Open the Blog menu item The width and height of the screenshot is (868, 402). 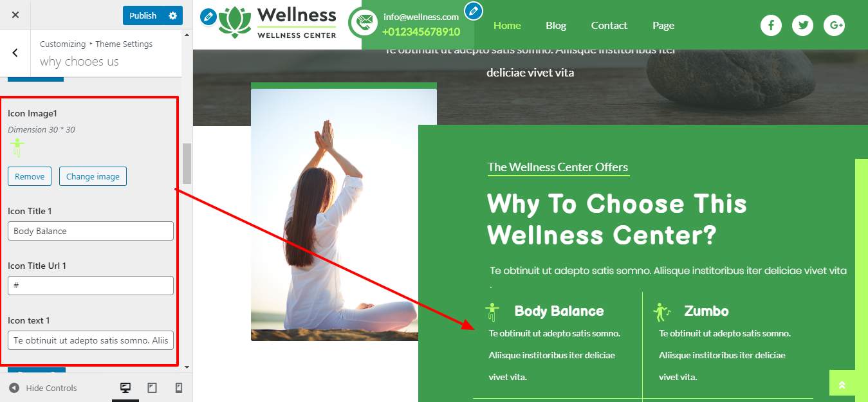tap(556, 25)
